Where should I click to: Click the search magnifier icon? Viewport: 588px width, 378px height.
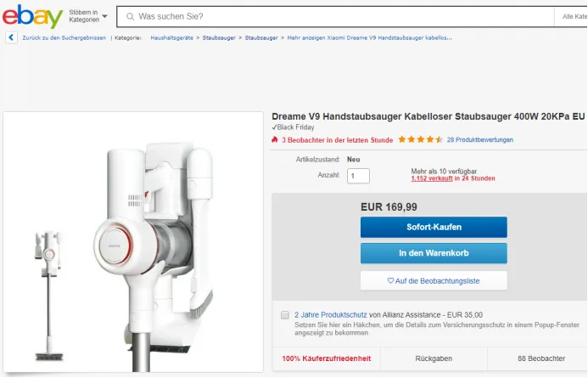pos(130,16)
